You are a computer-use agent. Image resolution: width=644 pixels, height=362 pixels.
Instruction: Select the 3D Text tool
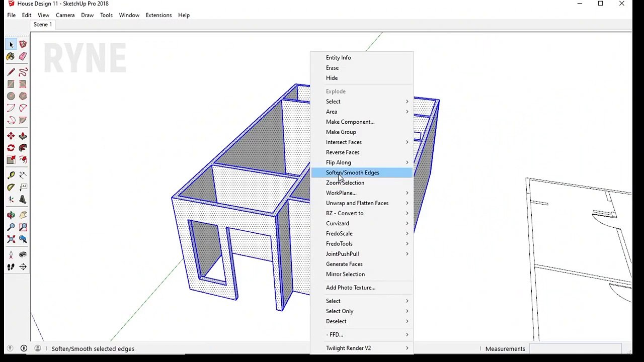point(23,199)
